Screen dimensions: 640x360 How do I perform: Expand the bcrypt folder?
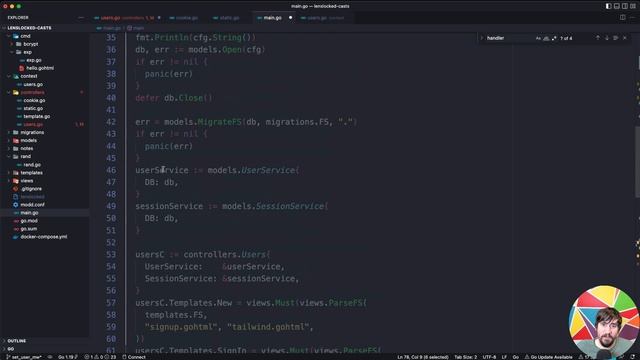(45, 44)
